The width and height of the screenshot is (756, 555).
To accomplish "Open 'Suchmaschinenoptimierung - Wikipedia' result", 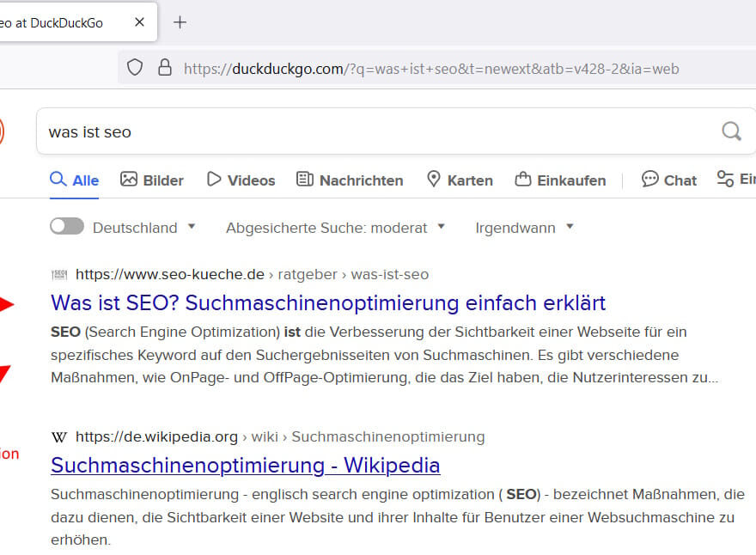I will coord(246,466).
